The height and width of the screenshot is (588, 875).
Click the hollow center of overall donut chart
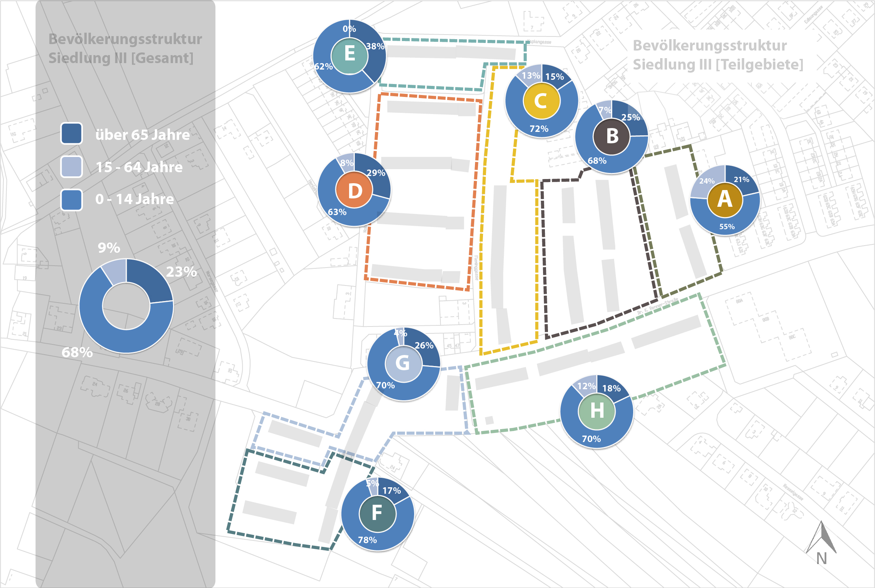(x=126, y=306)
